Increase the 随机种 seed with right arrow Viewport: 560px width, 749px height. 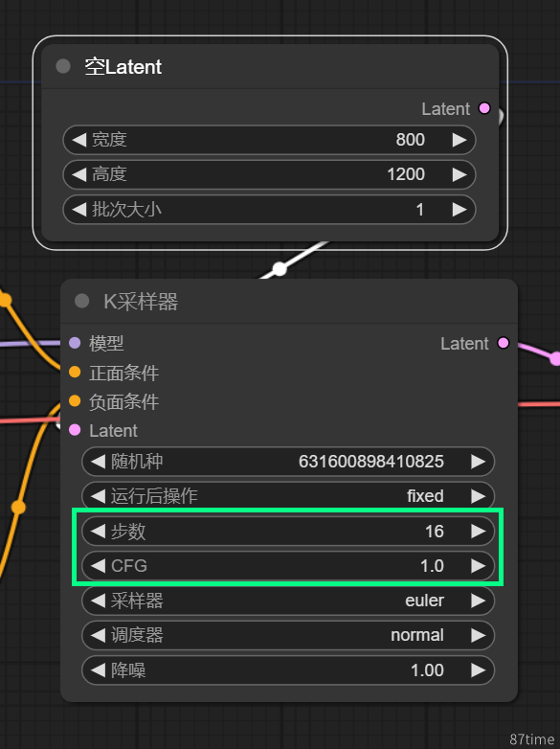(x=478, y=462)
